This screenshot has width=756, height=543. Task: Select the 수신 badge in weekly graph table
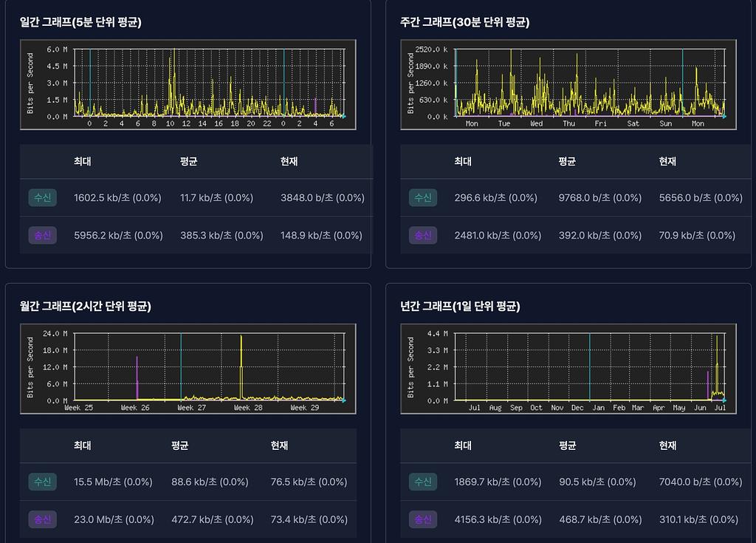(x=423, y=197)
